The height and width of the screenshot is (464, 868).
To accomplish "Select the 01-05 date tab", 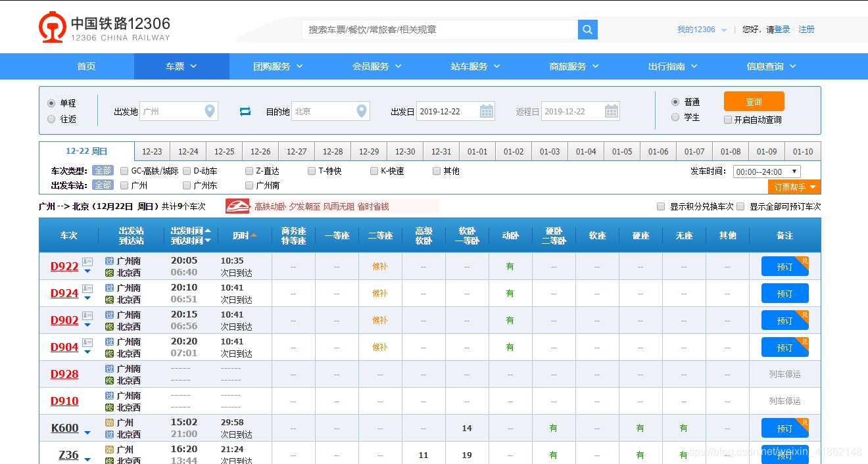I will click(x=622, y=151).
